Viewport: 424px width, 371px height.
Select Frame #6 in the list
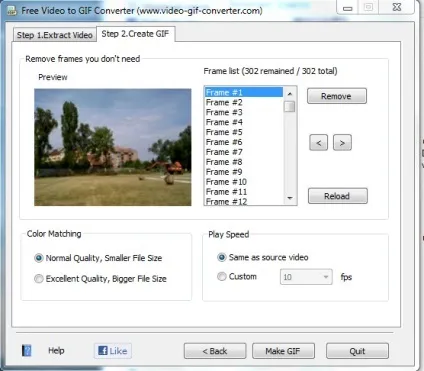click(x=244, y=142)
